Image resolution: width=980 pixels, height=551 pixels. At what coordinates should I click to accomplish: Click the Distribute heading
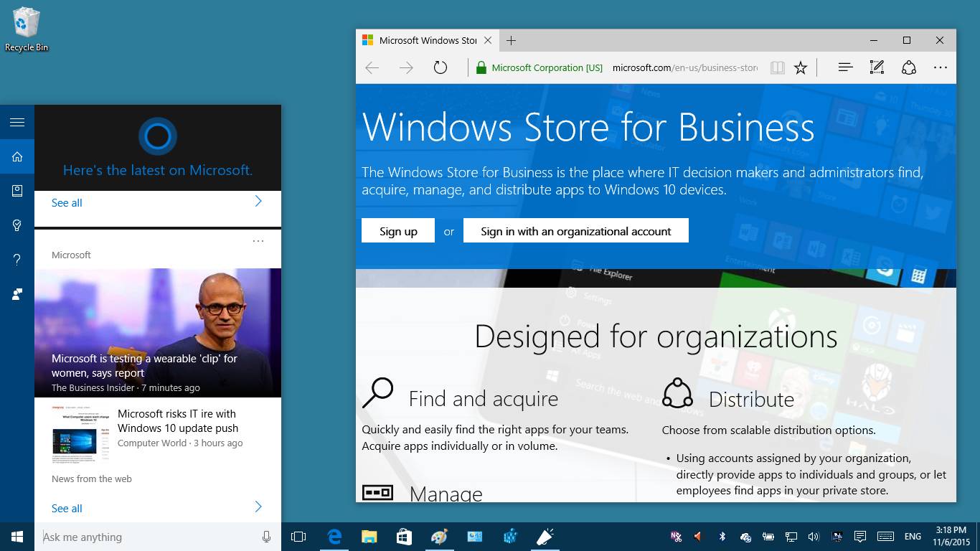tap(751, 399)
